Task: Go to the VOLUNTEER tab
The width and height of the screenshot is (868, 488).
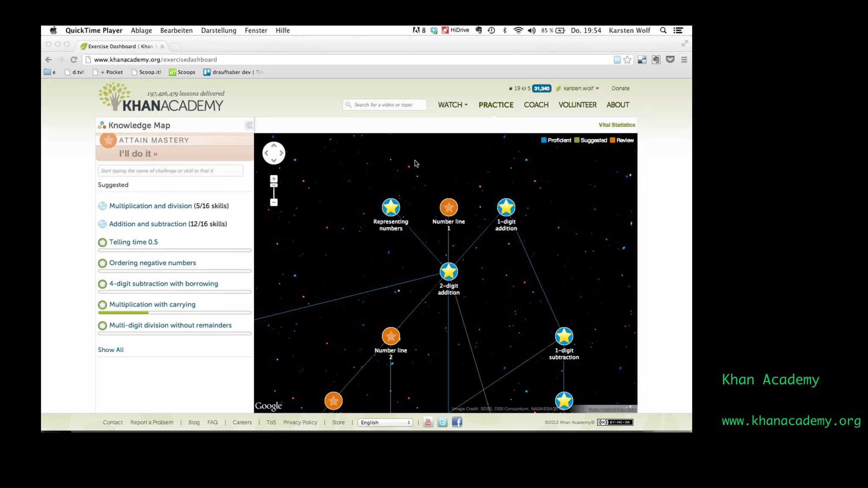Action: point(577,105)
